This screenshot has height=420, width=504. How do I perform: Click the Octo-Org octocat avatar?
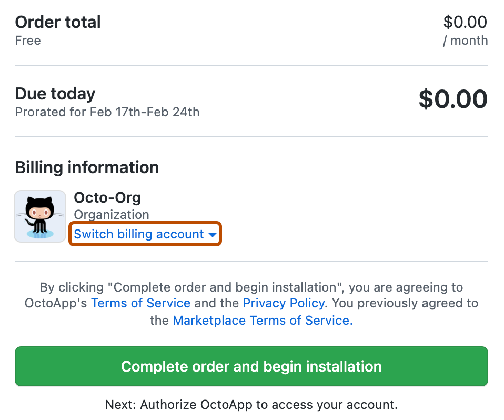40,216
